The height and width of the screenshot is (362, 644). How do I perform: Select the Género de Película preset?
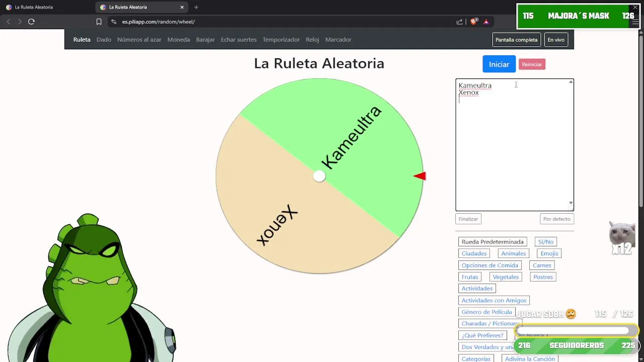click(487, 312)
